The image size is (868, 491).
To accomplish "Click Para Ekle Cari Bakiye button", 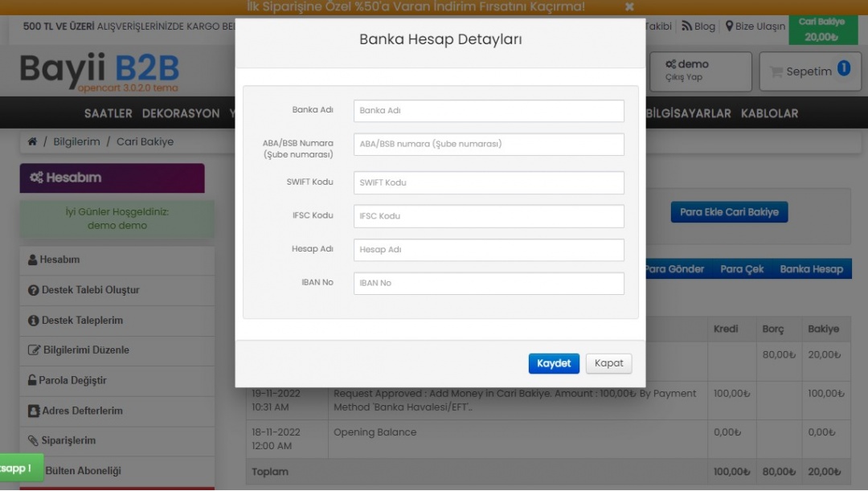I will [729, 212].
